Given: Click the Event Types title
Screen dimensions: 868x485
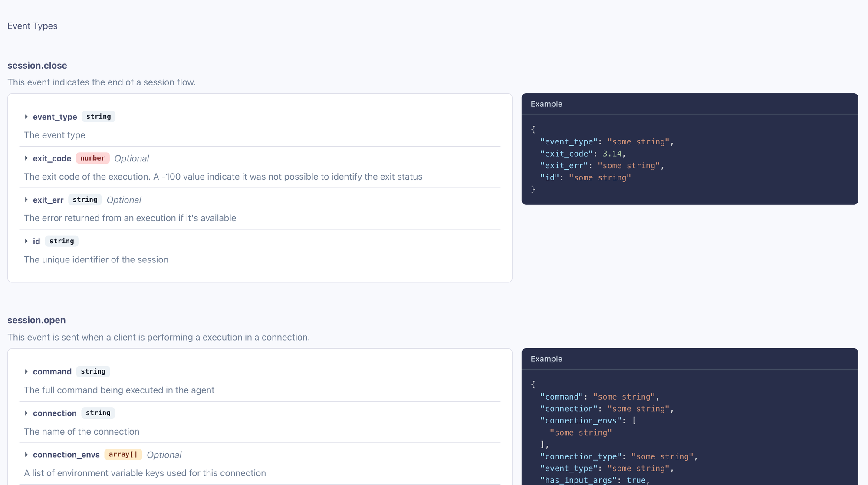Looking at the screenshot, I should click(33, 26).
